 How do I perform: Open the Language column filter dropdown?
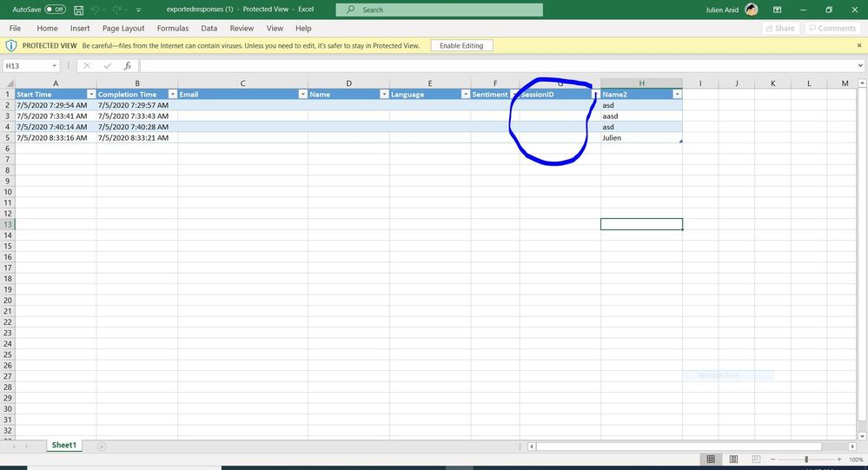point(466,94)
